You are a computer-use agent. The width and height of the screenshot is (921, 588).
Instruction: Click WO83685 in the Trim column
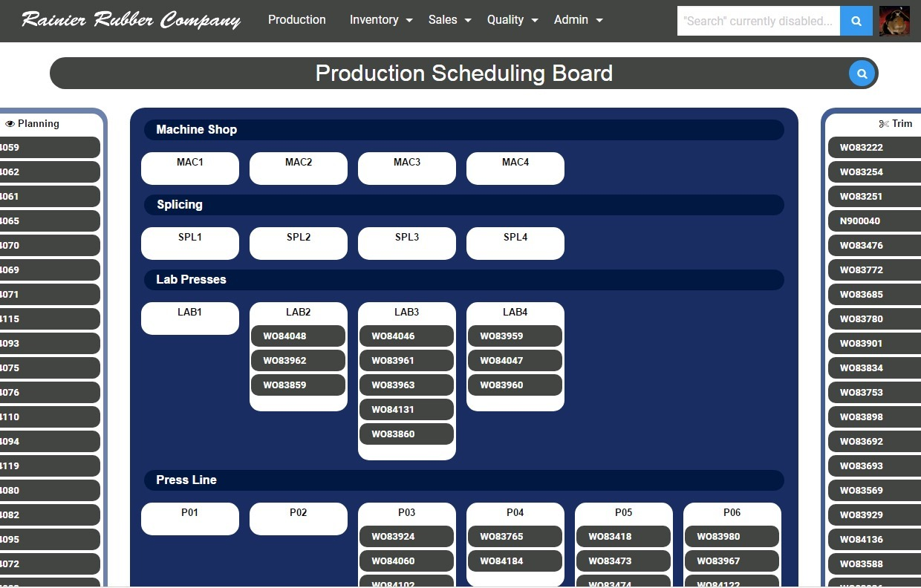[875, 295]
